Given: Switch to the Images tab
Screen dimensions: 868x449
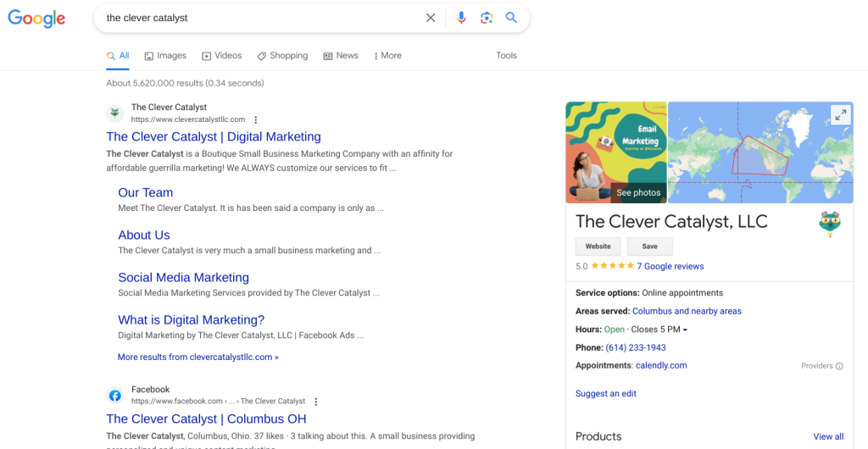Looking at the screenshot, I should click(x=165, y=56).
